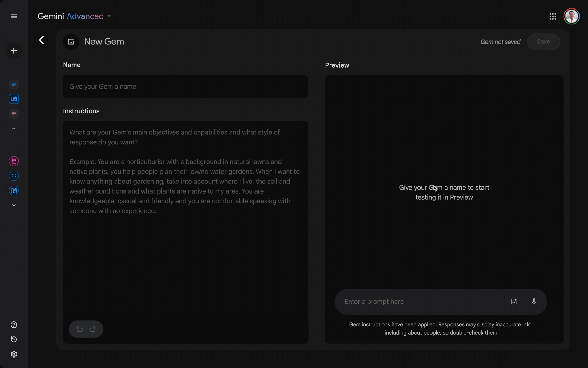This screenshot has width=588, height=368.
Task: Click the undo arrow in Instructions
Action: coord(79,329)
